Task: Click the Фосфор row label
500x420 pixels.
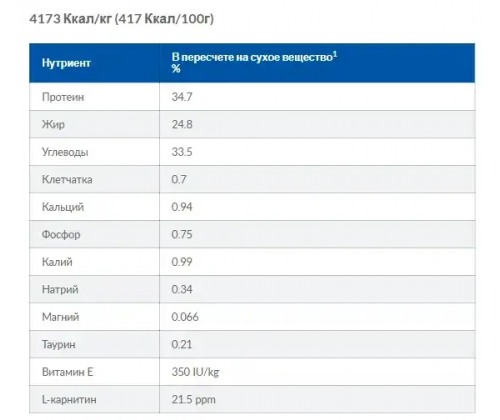Action: [61, 234]
